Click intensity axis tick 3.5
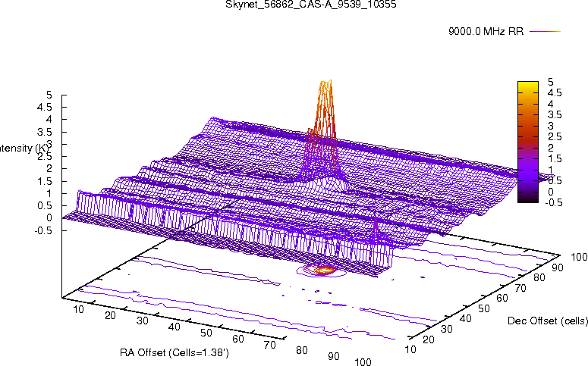 tap(44, 132)
